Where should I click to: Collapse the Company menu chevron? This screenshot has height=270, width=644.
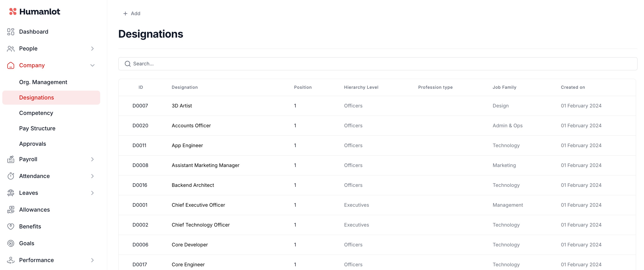click(x=92, y=65)
